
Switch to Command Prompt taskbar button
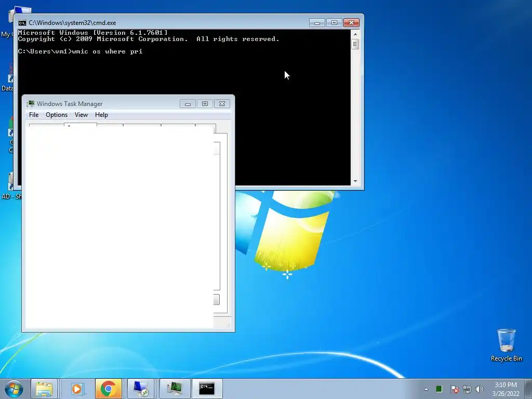point(207,389)
